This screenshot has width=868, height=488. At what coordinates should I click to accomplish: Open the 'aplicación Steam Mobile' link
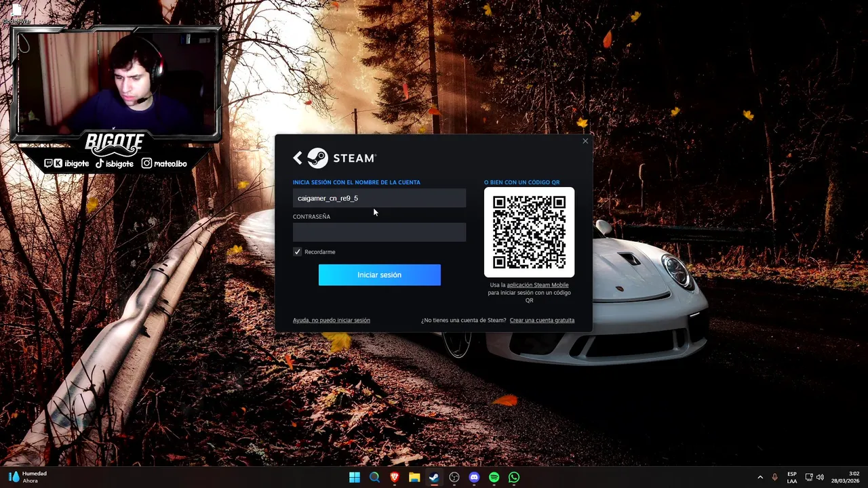point(538,285)
